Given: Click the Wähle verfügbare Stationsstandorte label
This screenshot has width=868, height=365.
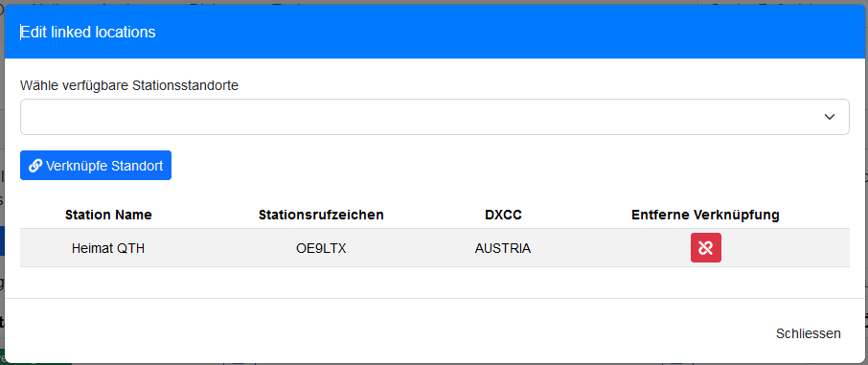Looking at the screenshot, I should pos(129,86).
